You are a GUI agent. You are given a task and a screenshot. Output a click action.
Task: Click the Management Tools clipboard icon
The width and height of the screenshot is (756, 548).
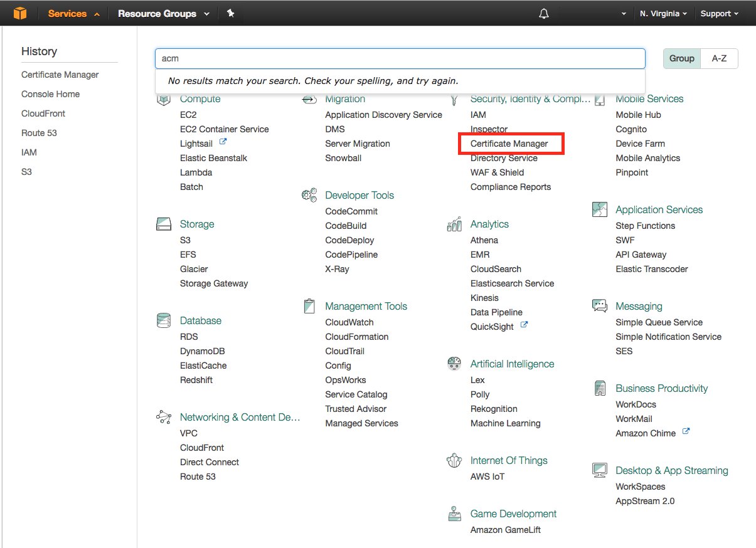(309, 306)
